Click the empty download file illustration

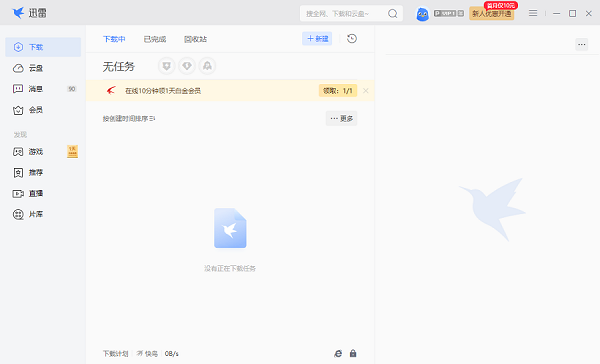point(230,228)
